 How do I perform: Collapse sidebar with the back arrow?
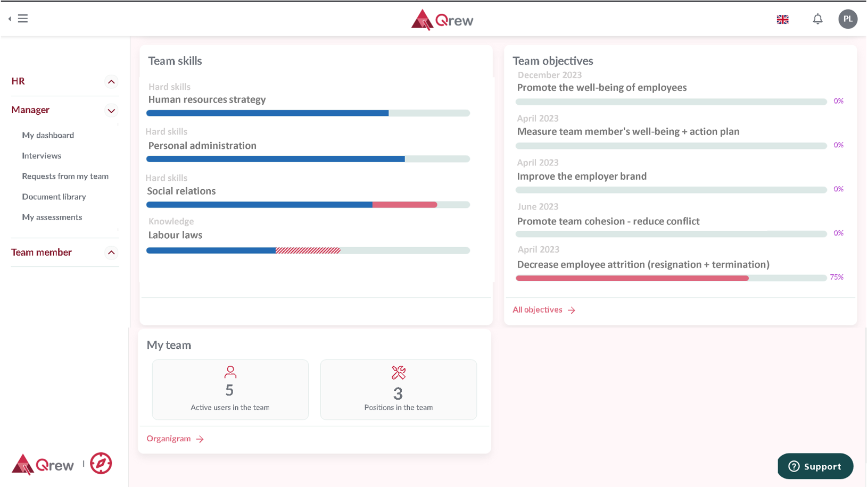point(10,19)
